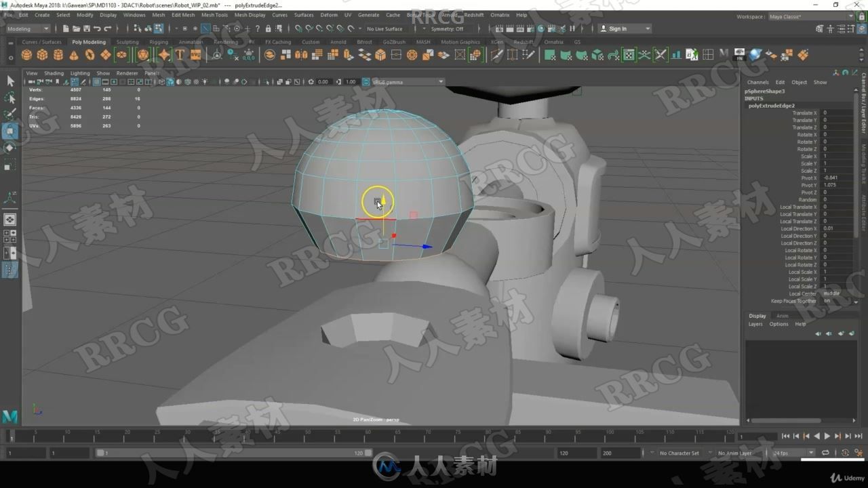The height and width of the screenshot is (488, 868).
Task: Open the Shading viewport panel menu
Action: point(54,73)
